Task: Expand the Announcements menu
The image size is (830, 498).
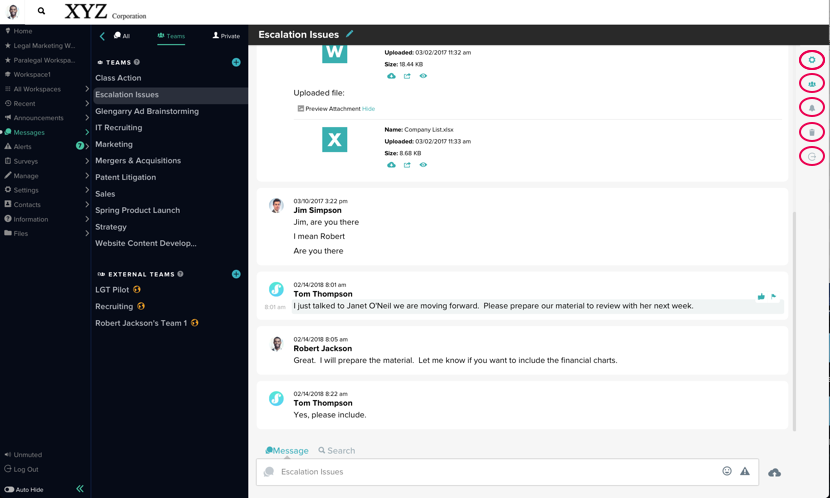Action: point(87,117)
